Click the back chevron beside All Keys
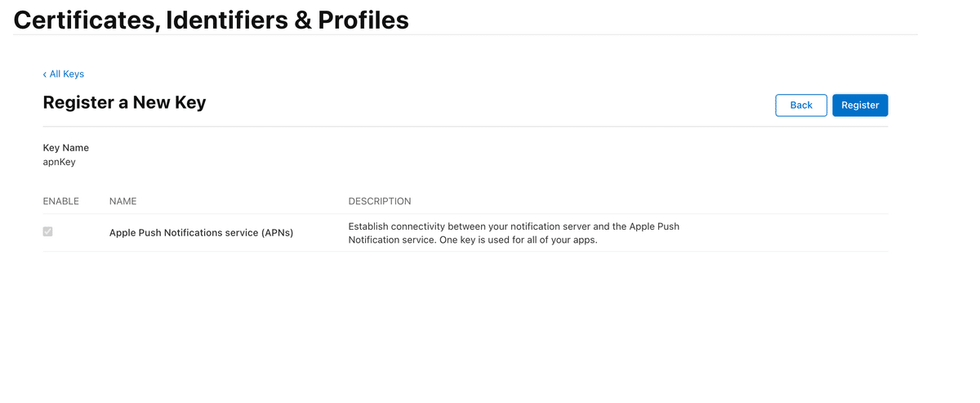Screen dimensions: 980x403 tap(45, 74)
